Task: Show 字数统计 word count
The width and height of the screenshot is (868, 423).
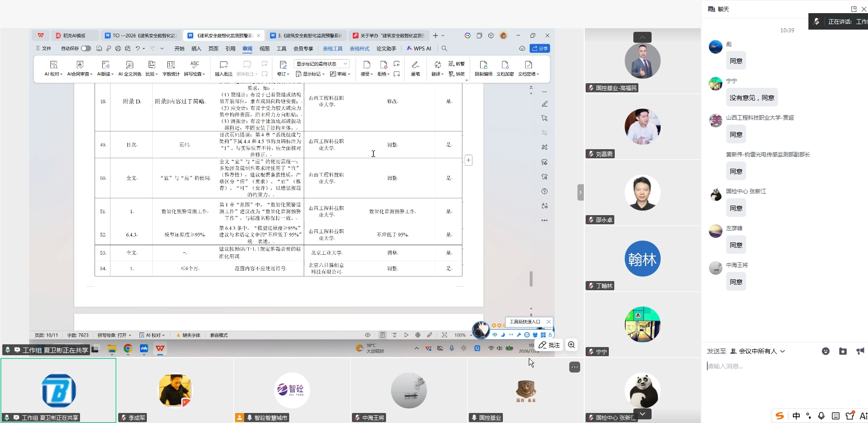Action: tap(171, 68)
